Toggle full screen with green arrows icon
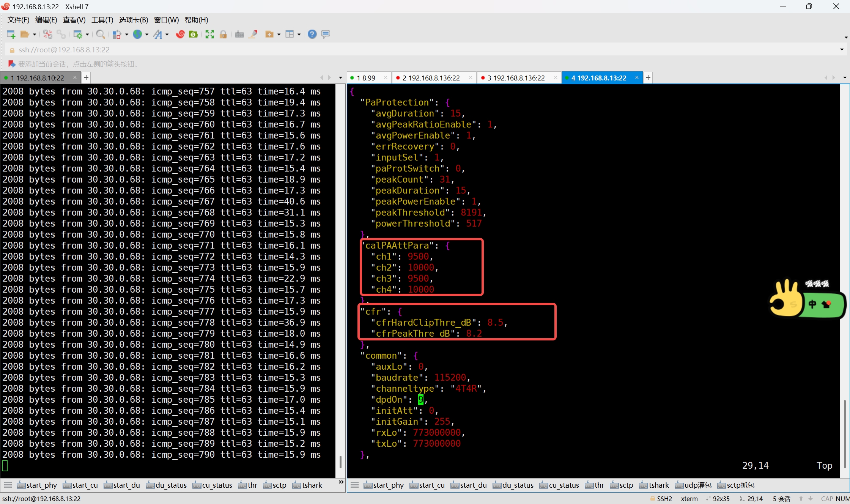This screenshot has width=850, height=504. 210,35
